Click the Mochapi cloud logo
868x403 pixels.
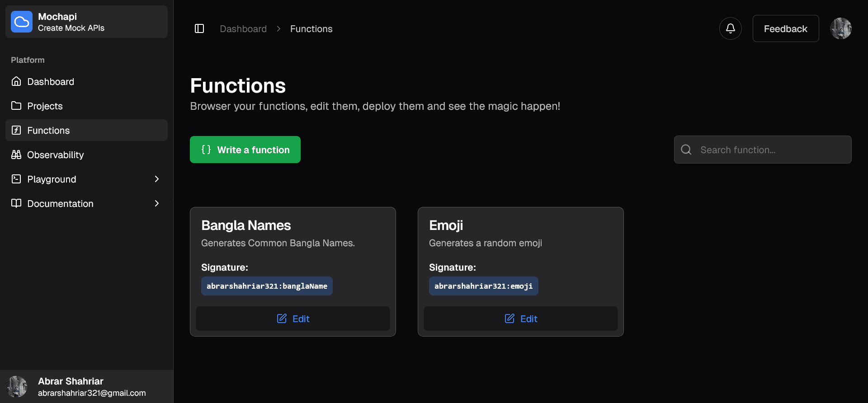pos(22,22)
